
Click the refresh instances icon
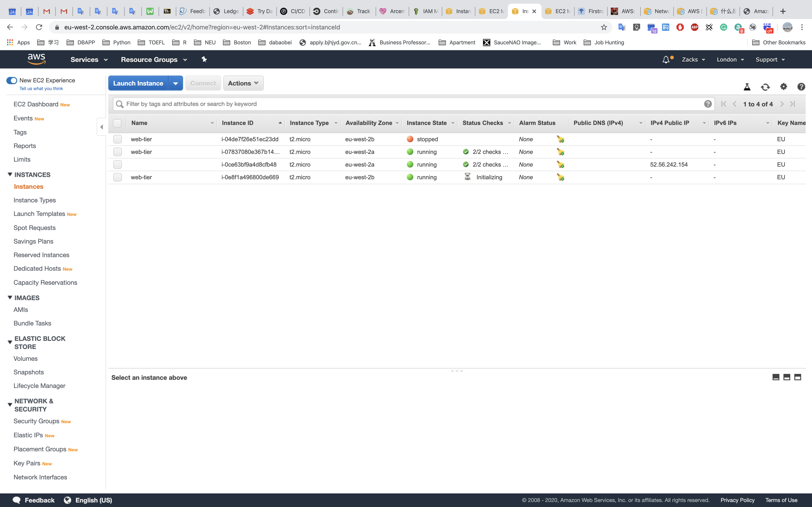point(765,87)
